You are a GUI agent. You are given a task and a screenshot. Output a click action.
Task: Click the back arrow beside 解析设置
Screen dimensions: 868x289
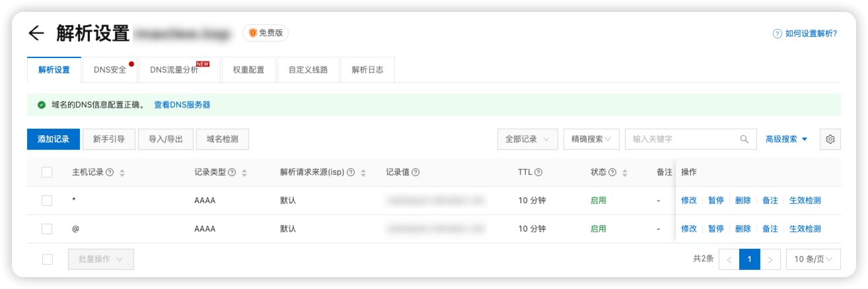tap(36, 33)
